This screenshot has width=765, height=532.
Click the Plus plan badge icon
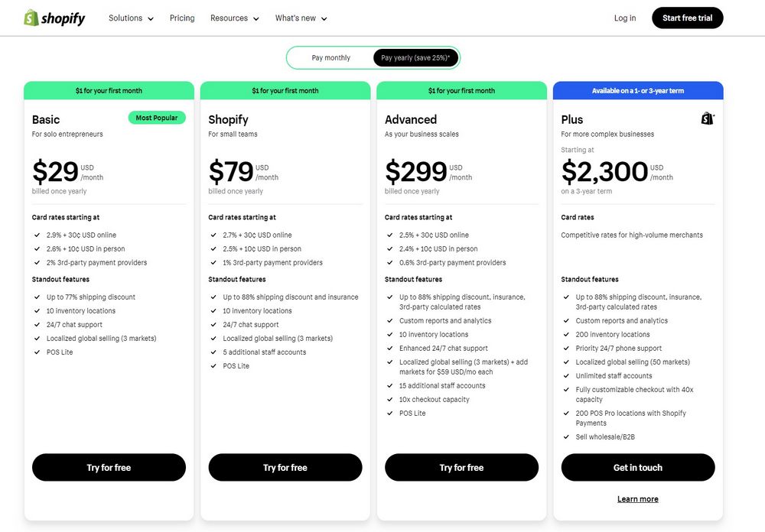pyautogui.click(x=707, y=118)
